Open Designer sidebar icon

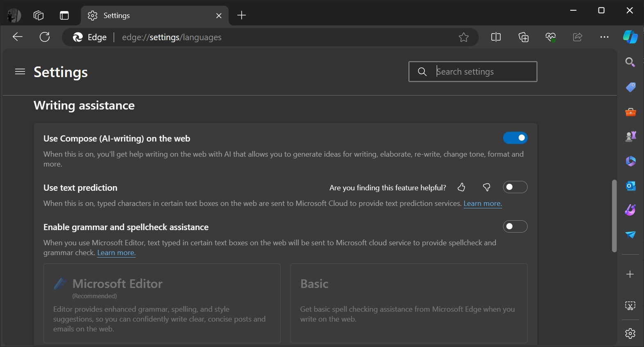tap(630, 210)
